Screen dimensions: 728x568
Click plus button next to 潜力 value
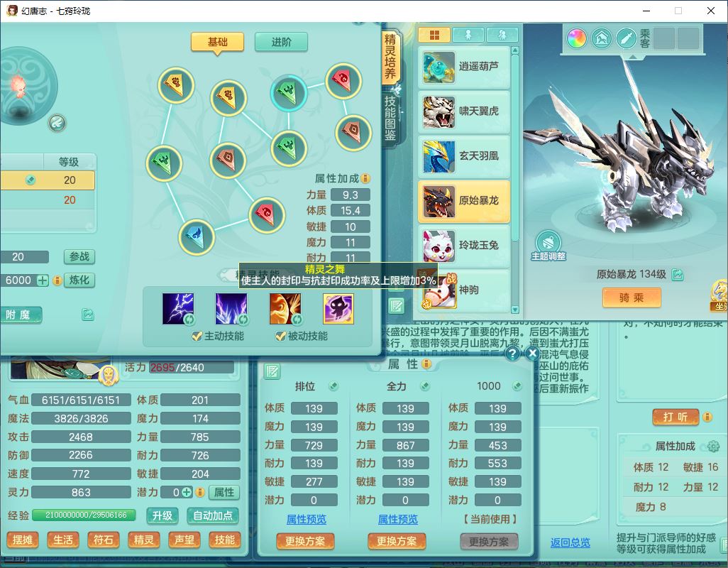(187, 492)
